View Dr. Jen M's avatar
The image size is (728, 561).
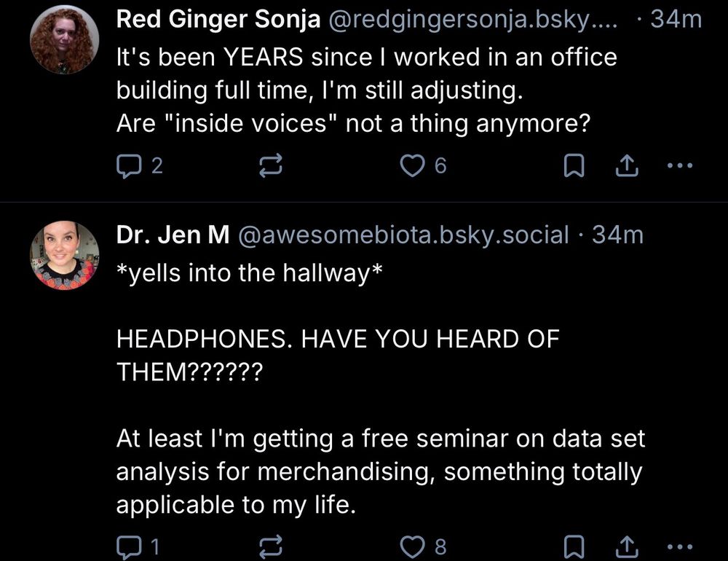coord(64,256)
